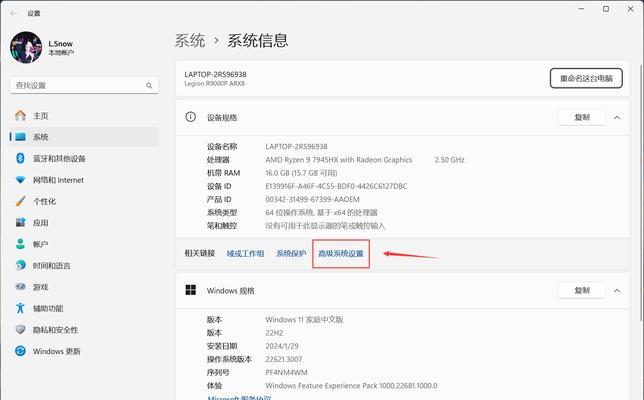The width and height of the screenshot is (644, 400).
Task: Click the shield icon for 隐私和安全性
Action: tap(20, 329)
